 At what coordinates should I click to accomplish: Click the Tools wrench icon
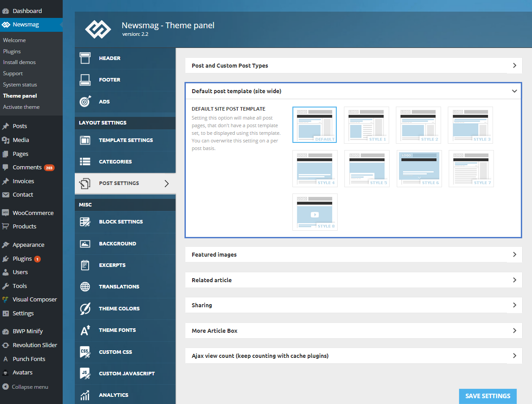click(x=5, y=286)
